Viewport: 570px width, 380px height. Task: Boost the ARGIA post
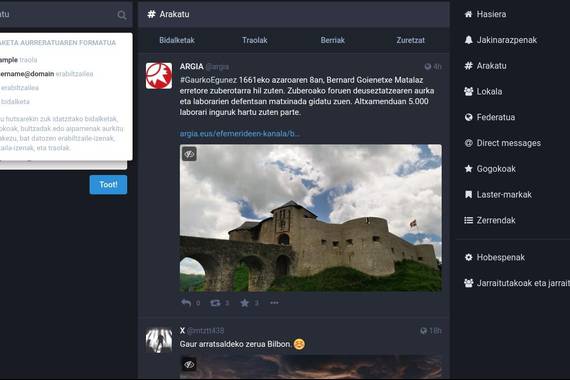(215, 303)
